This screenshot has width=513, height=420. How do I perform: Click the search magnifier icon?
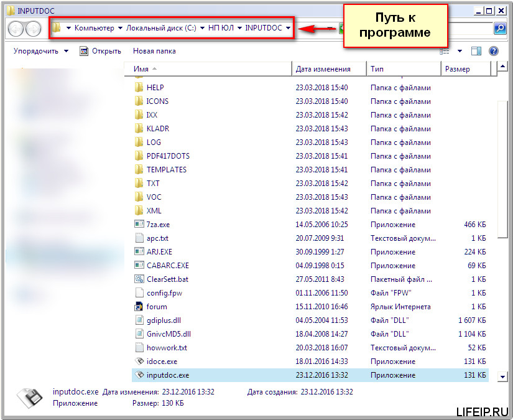click(499, 29)
